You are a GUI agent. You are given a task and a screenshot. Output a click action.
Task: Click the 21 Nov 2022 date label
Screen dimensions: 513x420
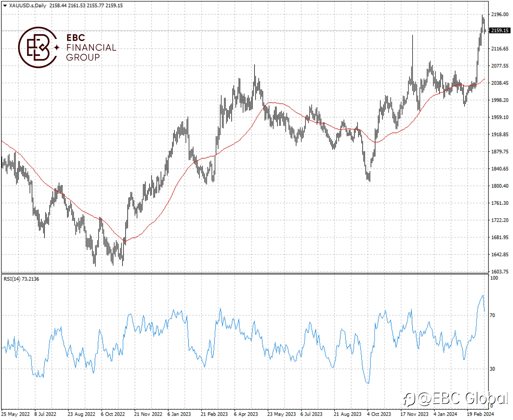click(x=148, y=414)
